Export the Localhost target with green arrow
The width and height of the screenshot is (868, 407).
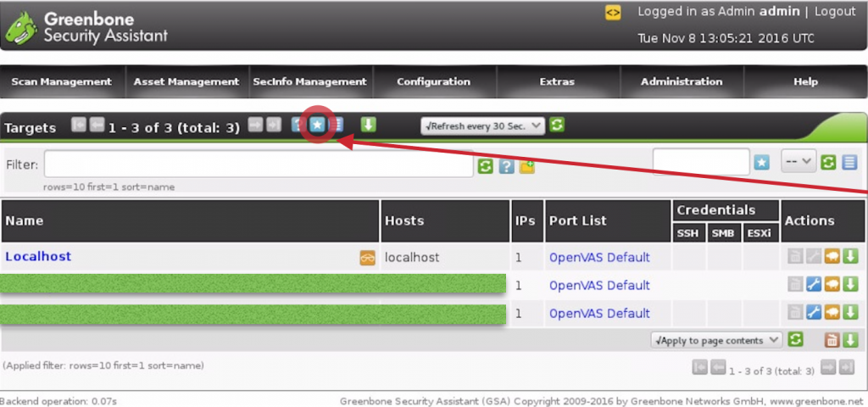click(x=849, y=256)
